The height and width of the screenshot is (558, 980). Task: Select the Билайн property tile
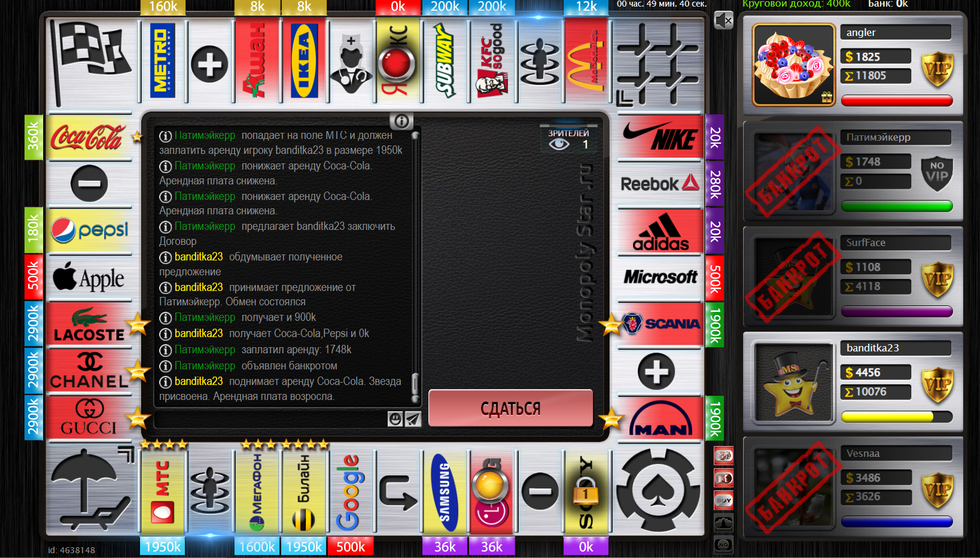(304, 492)
